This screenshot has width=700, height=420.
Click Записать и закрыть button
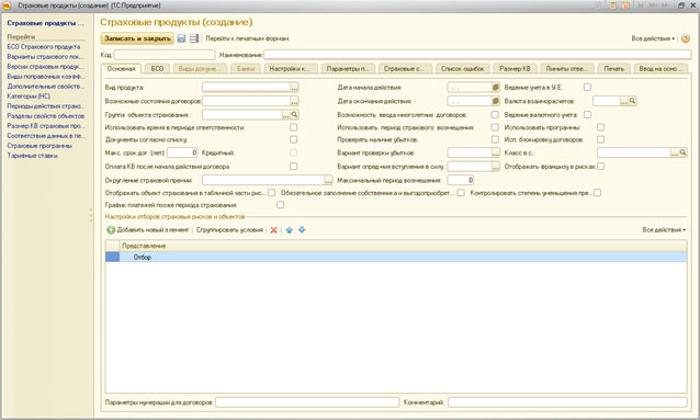pyautogui.click(x=137, y=39)
